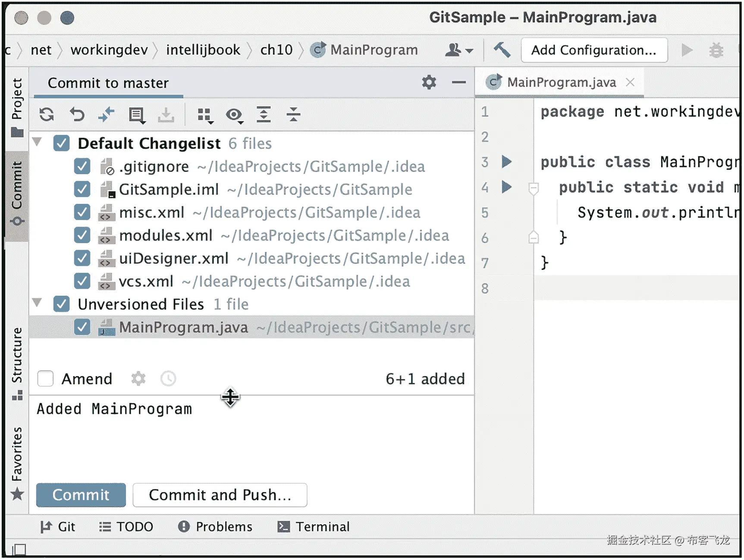744x560 pixels.
Task: Uncheck the .gitignore file checkbox
Action: (82, 166)
